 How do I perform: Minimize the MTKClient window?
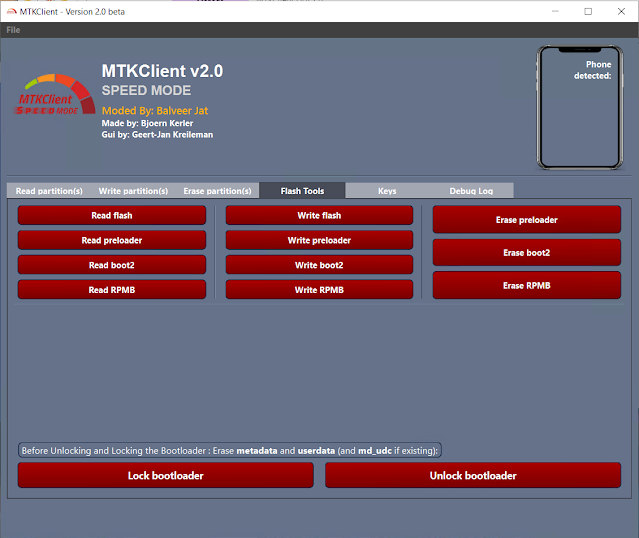(555, 11)
